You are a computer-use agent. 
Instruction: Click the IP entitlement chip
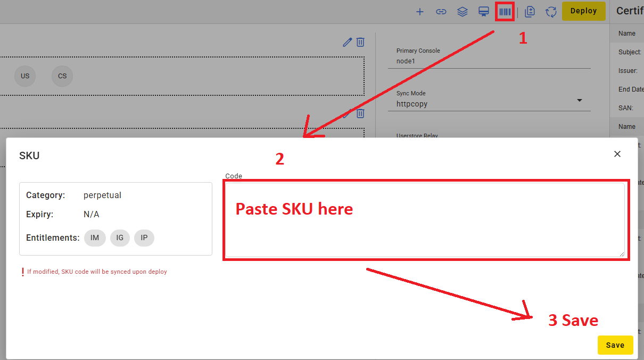144,238
